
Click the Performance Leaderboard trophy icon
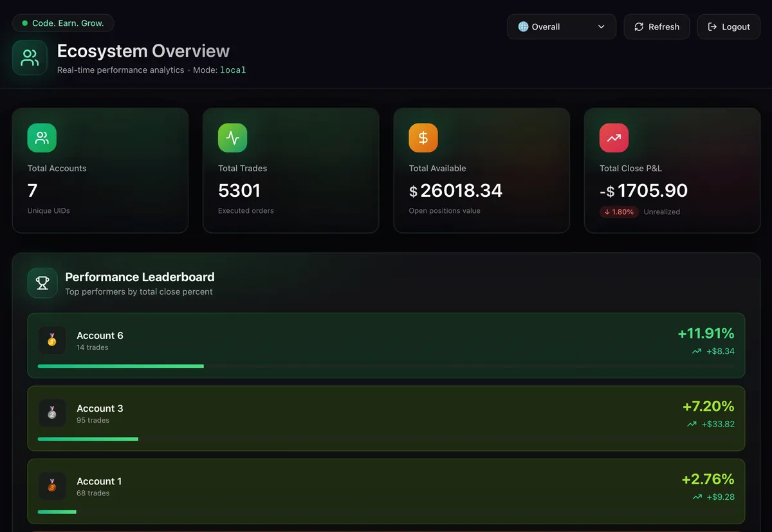coord(42,282)
